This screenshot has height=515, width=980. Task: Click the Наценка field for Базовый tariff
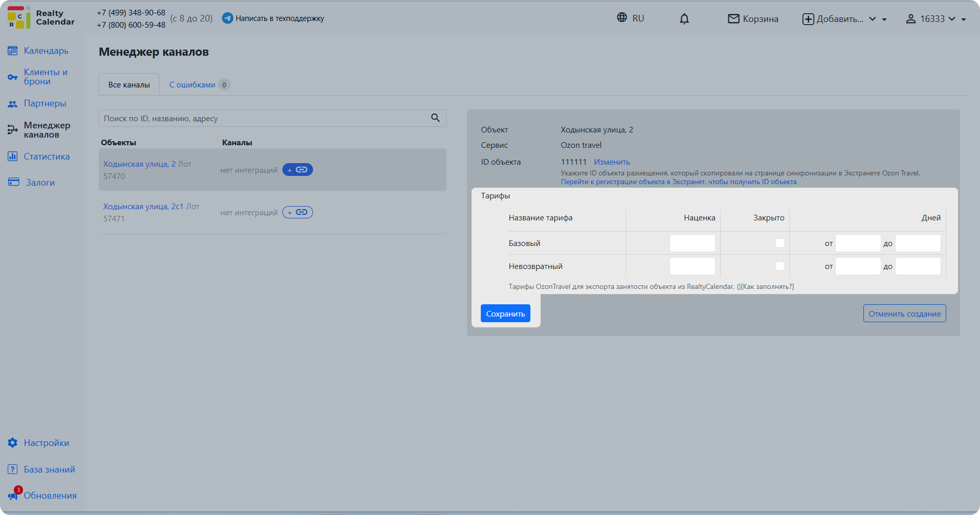(692, 243)
